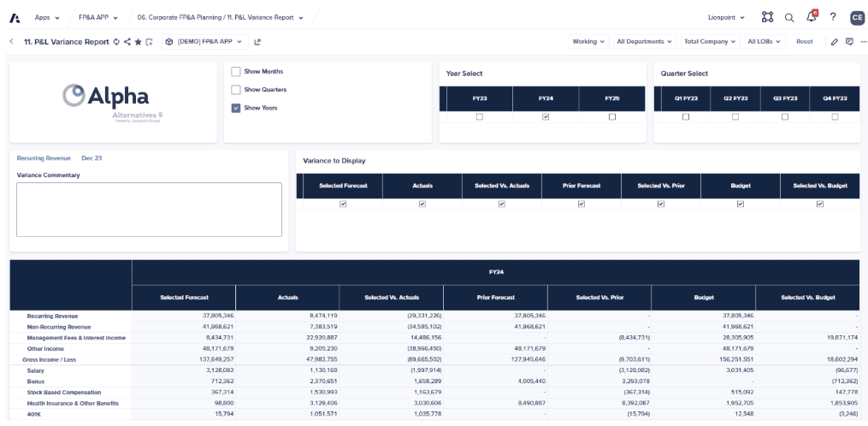Screen dimensions: 868x426
Task: Click the Reset button
Action: pyautogui.click(x=805, y=42)
